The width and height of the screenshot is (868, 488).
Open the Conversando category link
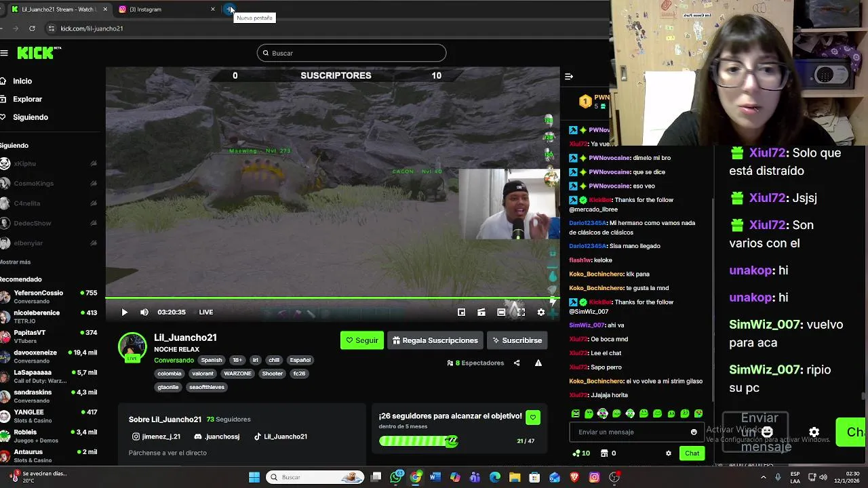pyautogui.click(x=174, y=361)
